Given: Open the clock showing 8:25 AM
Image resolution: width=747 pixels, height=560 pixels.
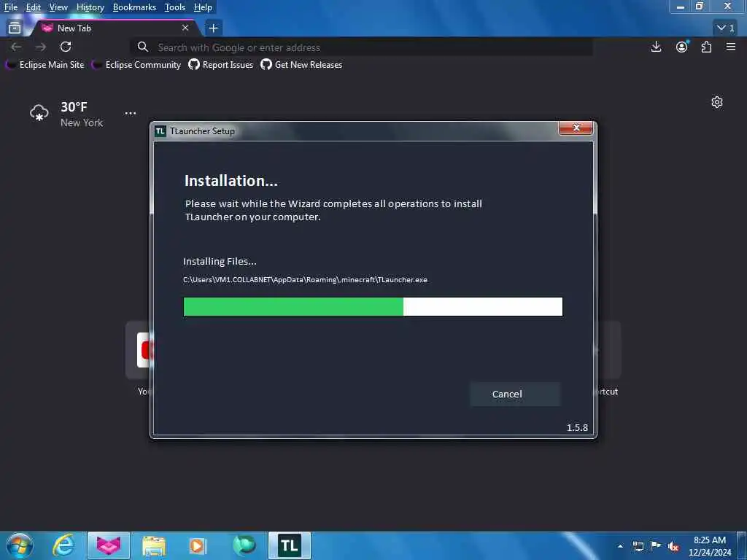Looking at the screenshot, I should (x=710, y=546).
